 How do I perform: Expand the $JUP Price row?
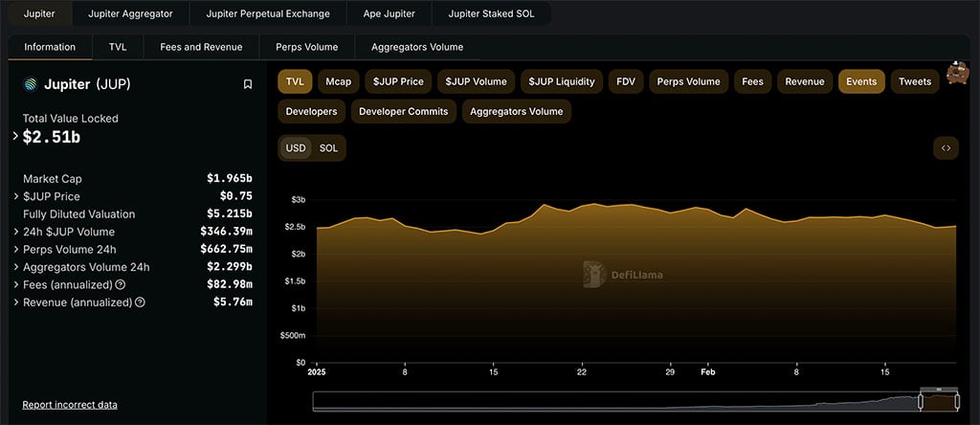point(15,196)
